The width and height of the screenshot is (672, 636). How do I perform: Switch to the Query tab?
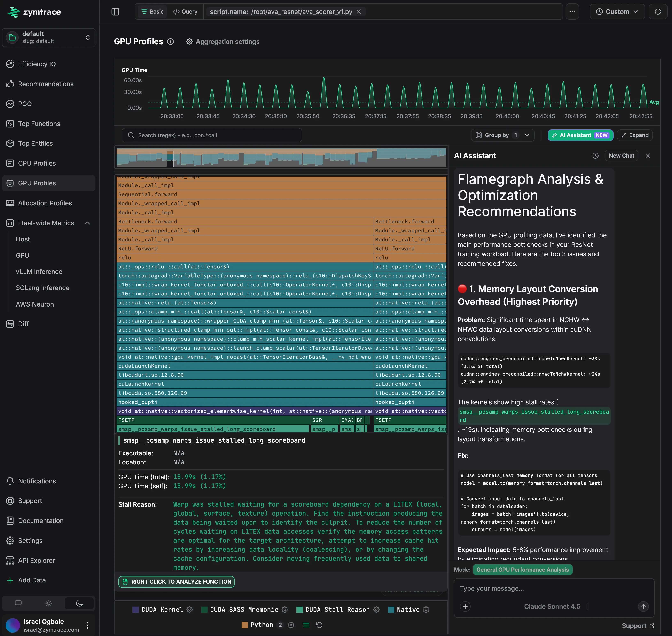[185, 11]
